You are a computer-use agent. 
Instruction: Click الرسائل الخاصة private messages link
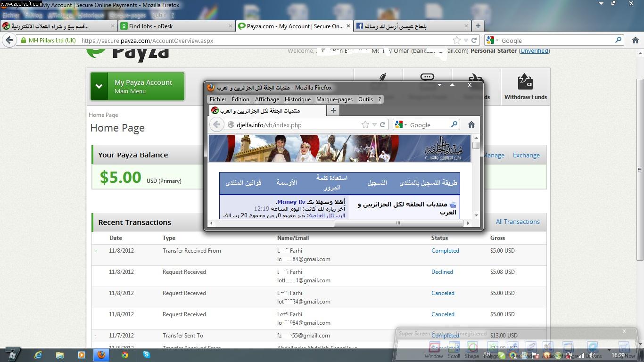coord(327,215)
